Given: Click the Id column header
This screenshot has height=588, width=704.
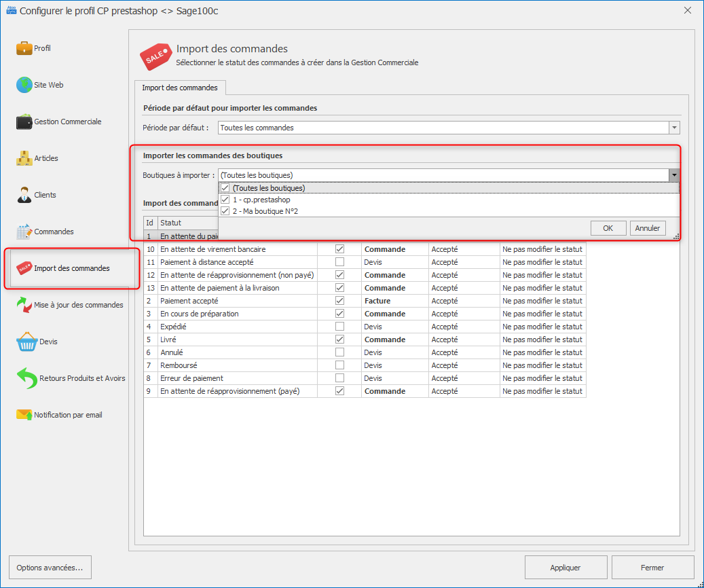Looking at the screenshot, I should 150,223.
